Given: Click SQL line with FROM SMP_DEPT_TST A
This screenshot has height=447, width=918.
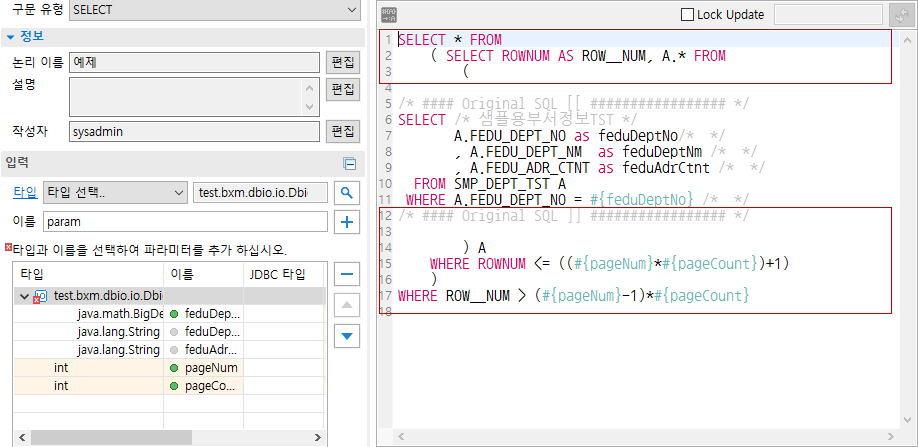Looking at the screenshot, I should [x=489, y=184].
